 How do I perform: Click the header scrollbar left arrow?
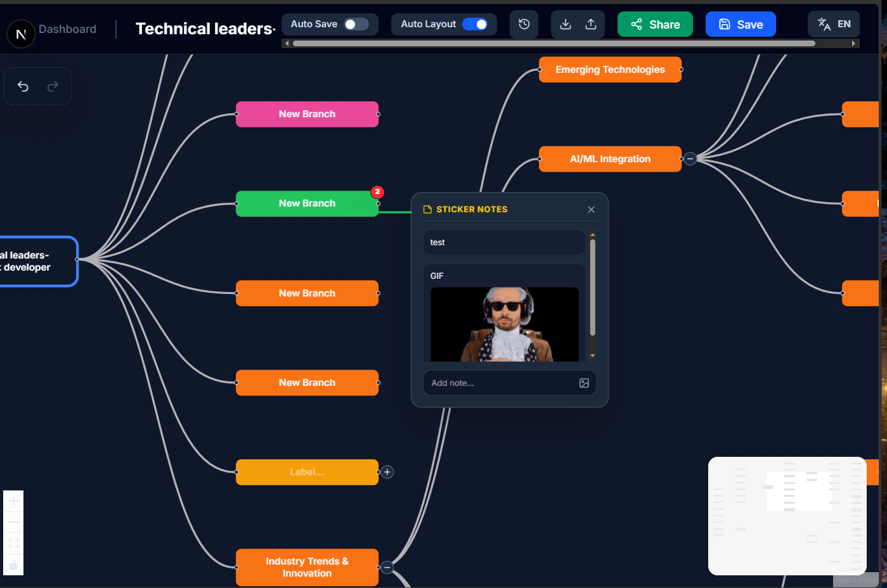tap(287, 44)
